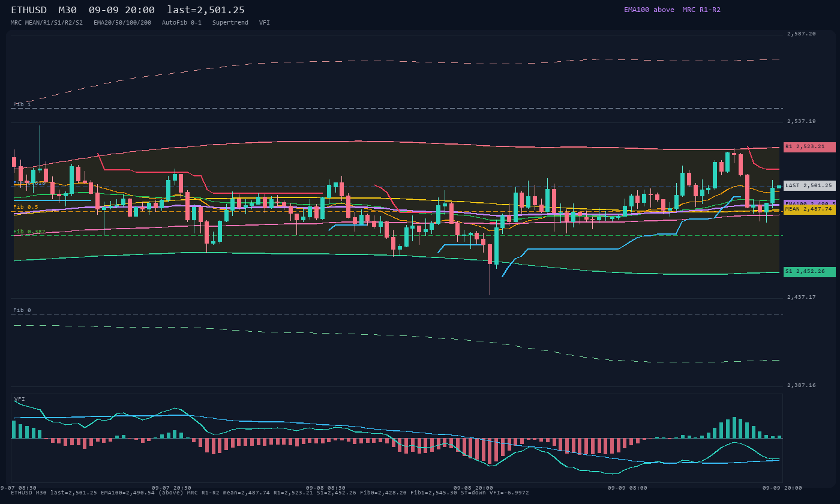
Task: Click Fib0=2,428.20 in the status line
Action: [384, 493]
